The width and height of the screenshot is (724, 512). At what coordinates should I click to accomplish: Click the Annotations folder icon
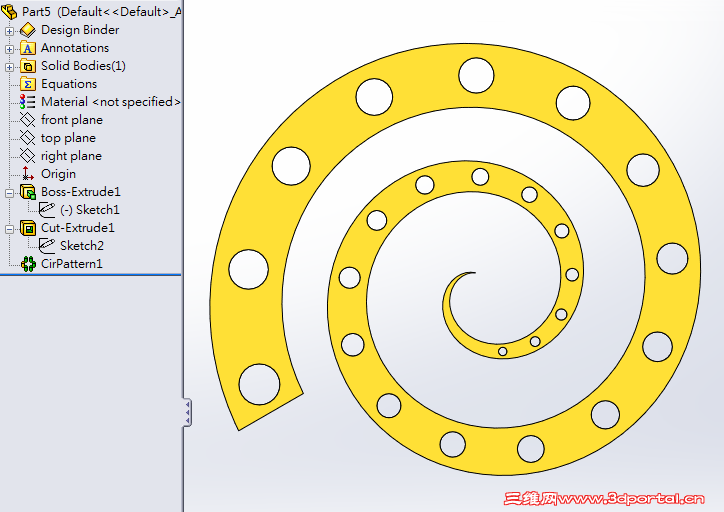(x=28, y=48)
